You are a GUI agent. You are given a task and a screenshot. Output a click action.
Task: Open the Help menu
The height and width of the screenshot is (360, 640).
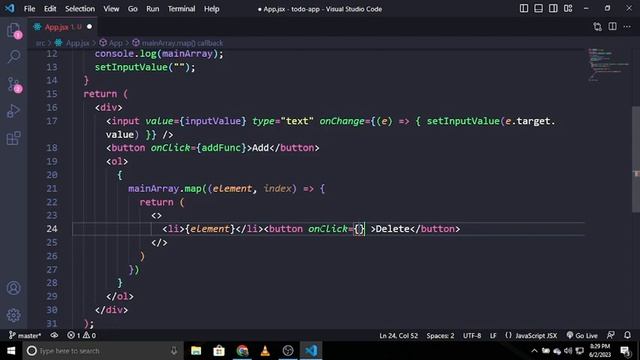(x=211, y=9)
